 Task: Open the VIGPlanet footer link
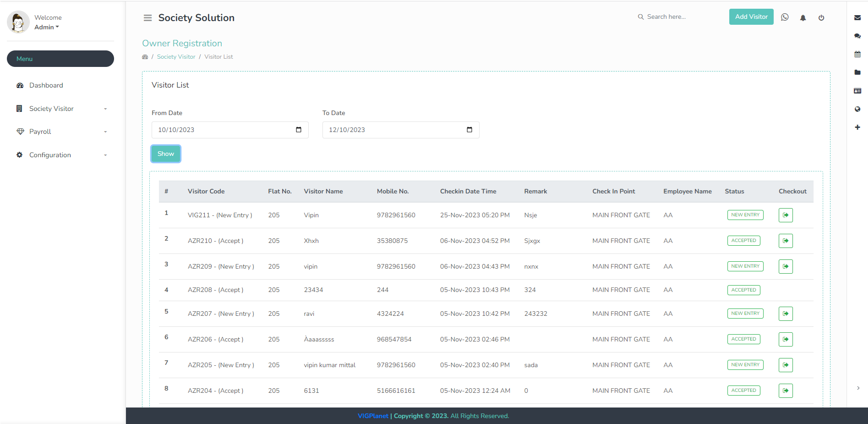click(x=373, y=416)
